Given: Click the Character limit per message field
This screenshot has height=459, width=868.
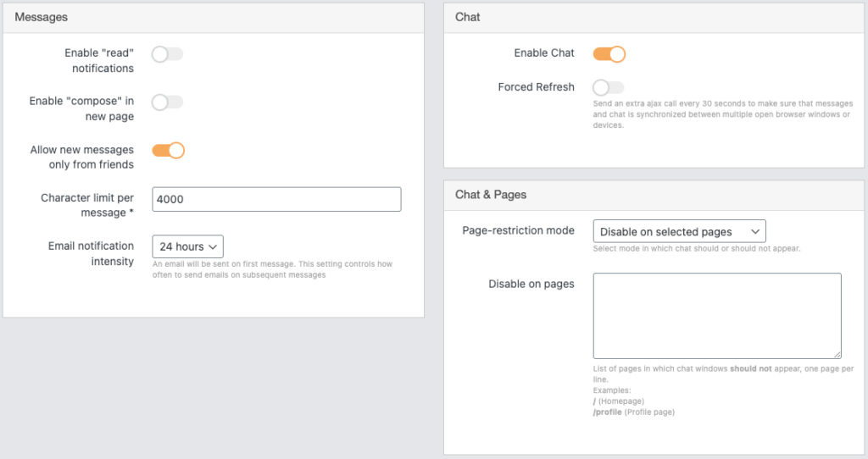Looking at the screenshot, I should tap(276, 199).
